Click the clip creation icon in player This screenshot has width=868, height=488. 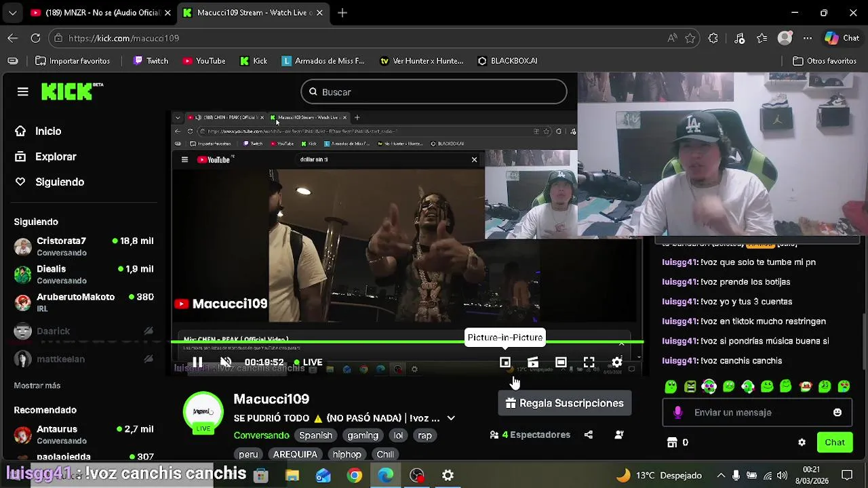[x=533, y=363]
